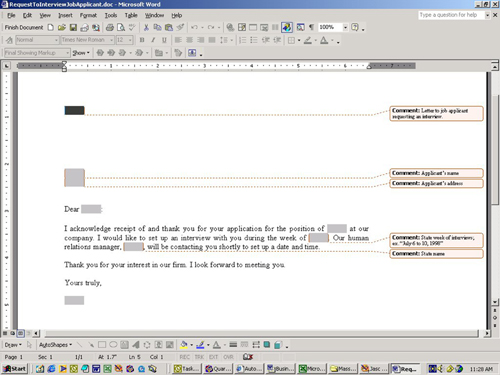Image resolution: width=500 pixels, height=375 pixels.
Task: Click the Type a question for help box
Action: tap(451, 15)
